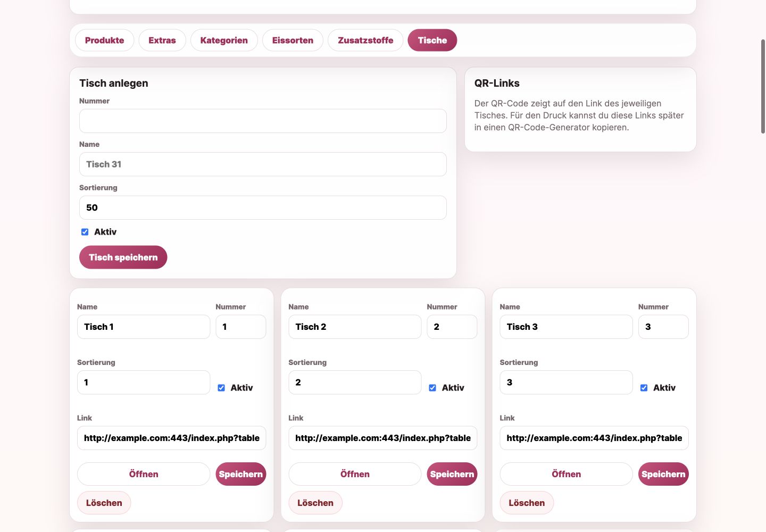
Task: Click the Link field of Tisch 2
Action: pos(383,438)
